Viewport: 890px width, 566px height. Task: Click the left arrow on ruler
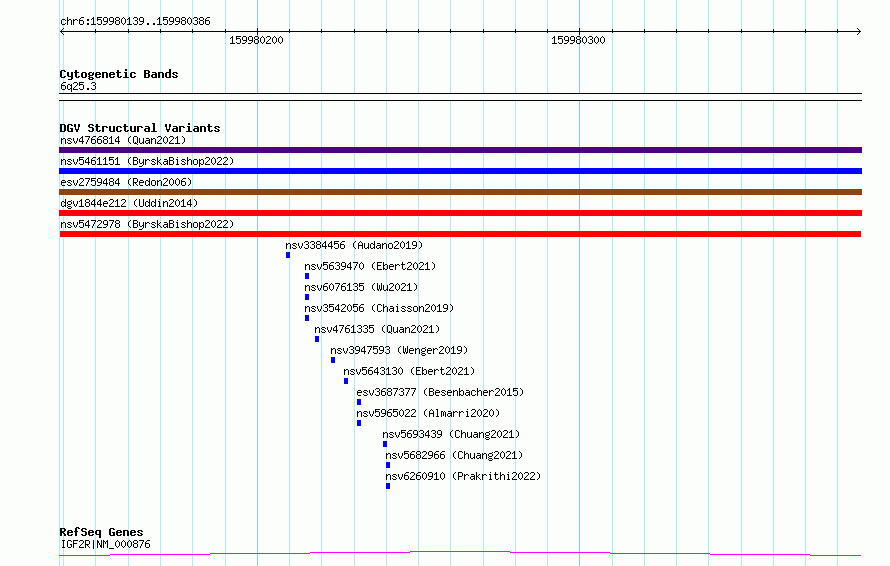(x=62, y=32)
